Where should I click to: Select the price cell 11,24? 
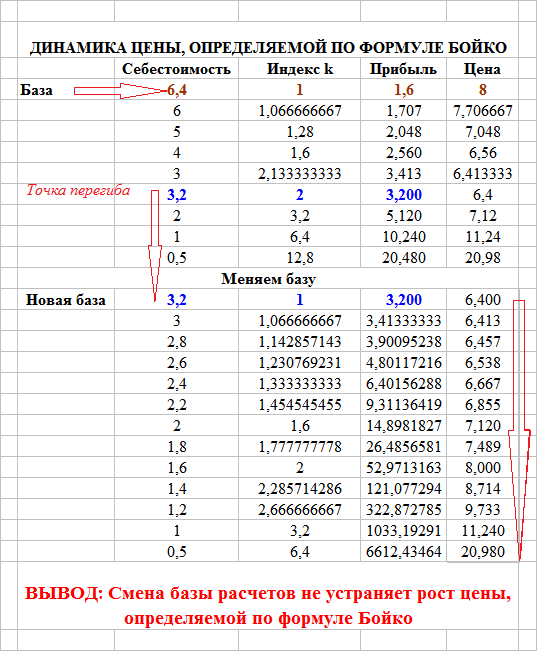tap(482, 236)
